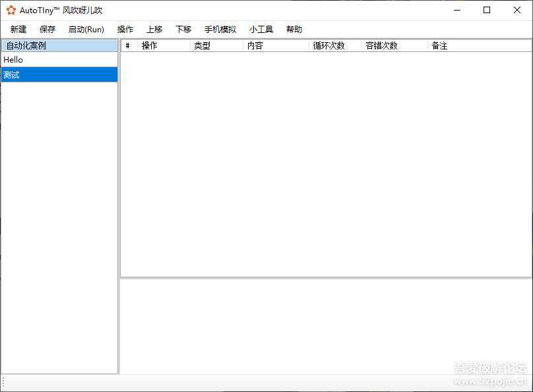Select the Hello automation case
Image resolution: width=533 pixels, height=392 pixels.
coord(13,59)
